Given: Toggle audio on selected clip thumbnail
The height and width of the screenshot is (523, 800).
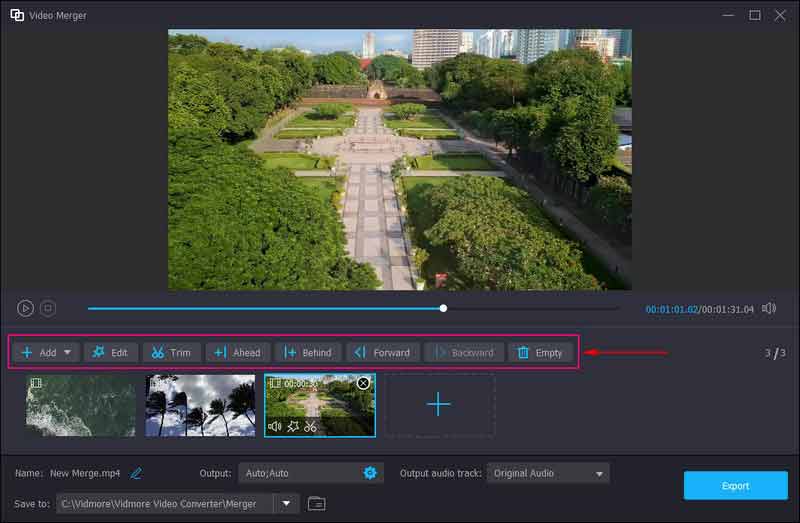Looking at the screenshot, I should coord(274,427).
